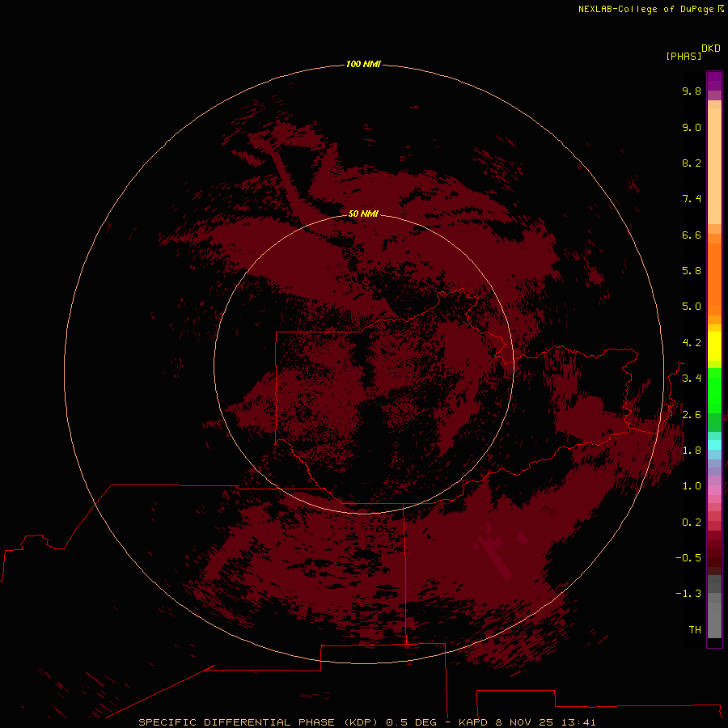Select the -1.3 scale value
728x728 pixels.
point(688,594)
